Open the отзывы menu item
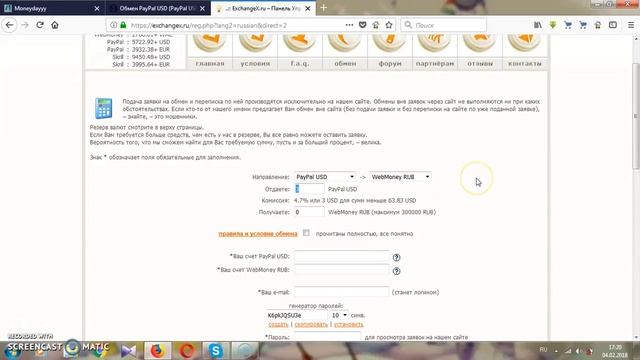Image resolution: width=640 pixels, height=360 pixels. pos(480,64)
